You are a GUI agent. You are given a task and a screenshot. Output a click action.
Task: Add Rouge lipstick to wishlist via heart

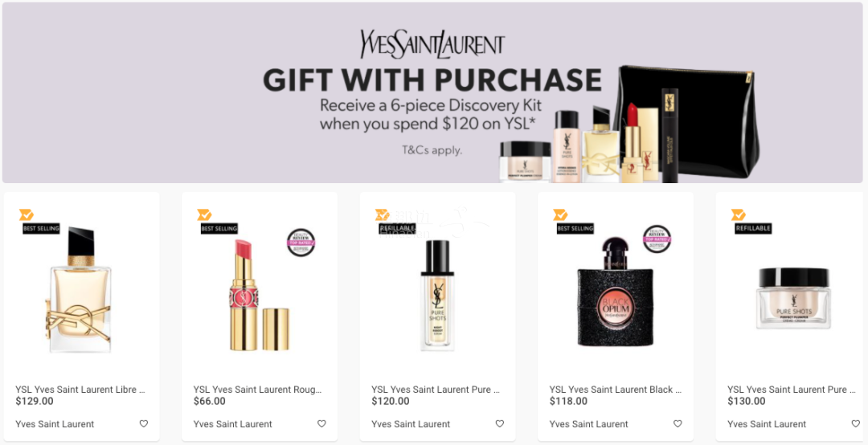tap(321, 424)
